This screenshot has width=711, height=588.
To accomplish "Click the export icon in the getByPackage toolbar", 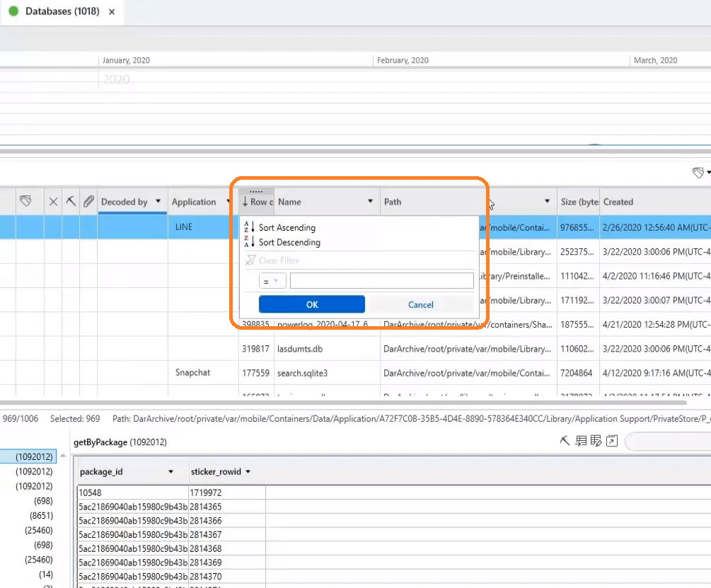I will coord(612,441).
